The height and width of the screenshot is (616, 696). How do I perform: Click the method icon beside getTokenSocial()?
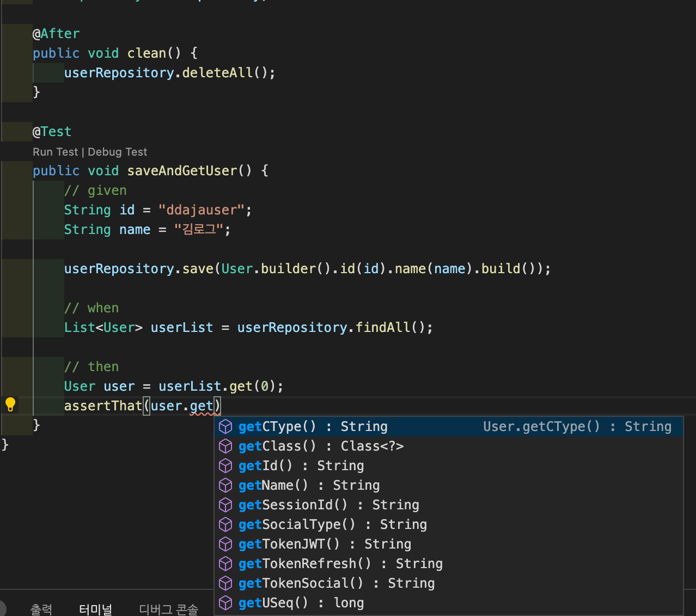click(225, 583)
